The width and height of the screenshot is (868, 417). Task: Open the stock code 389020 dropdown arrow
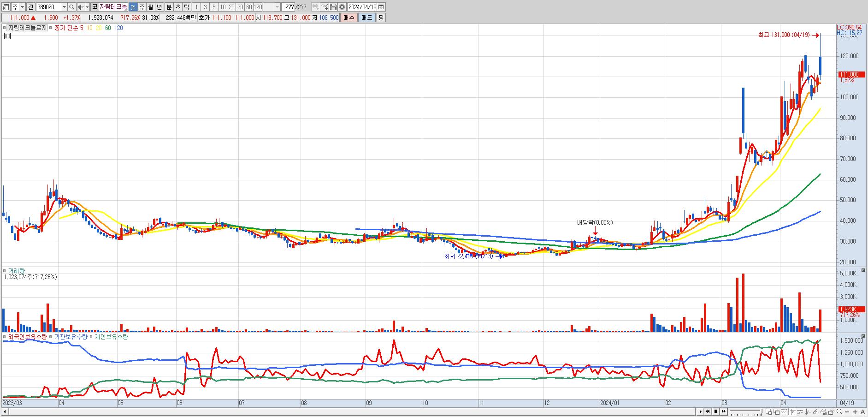coord(64,7)
